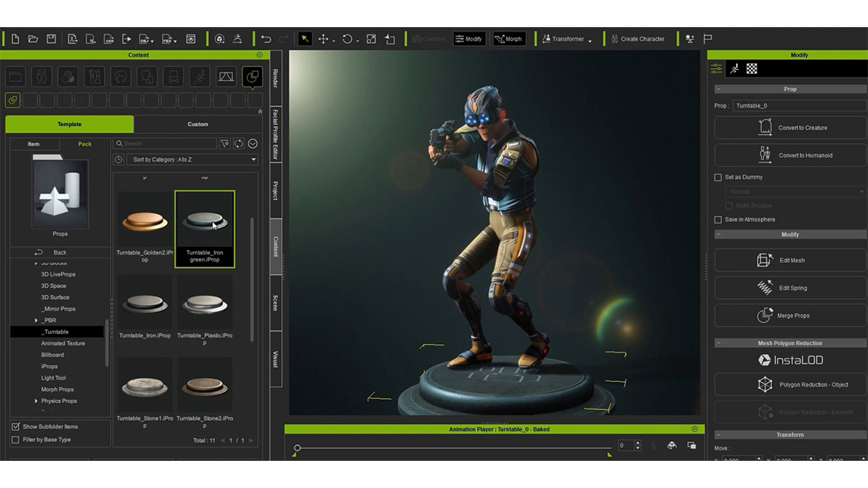868x488 pixels.
Task: Switch Modify panel to animation tab icon
Action: [x=734, y=69]
